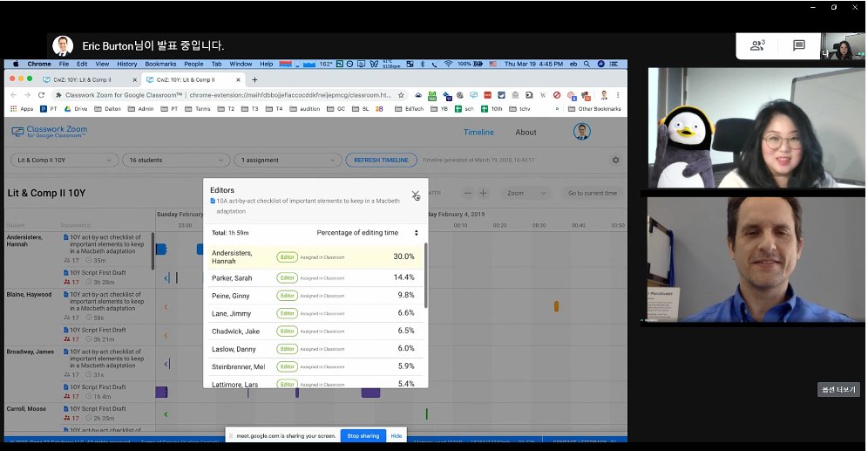This screenshot has width=868, height=451.
Task: Click Eric Burton's presenter avatar
Action: click(63, 45)
